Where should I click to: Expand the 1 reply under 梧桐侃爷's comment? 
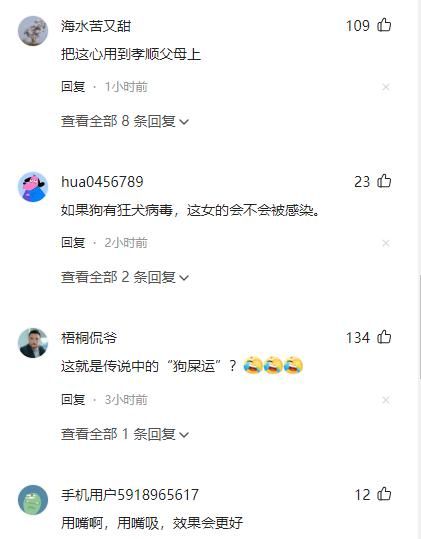point(125,434)
